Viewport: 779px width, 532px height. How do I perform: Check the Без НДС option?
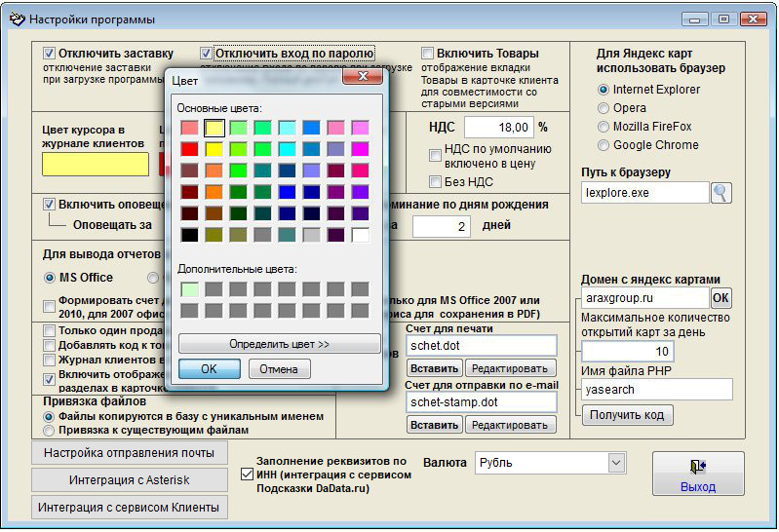coord(436,181)
